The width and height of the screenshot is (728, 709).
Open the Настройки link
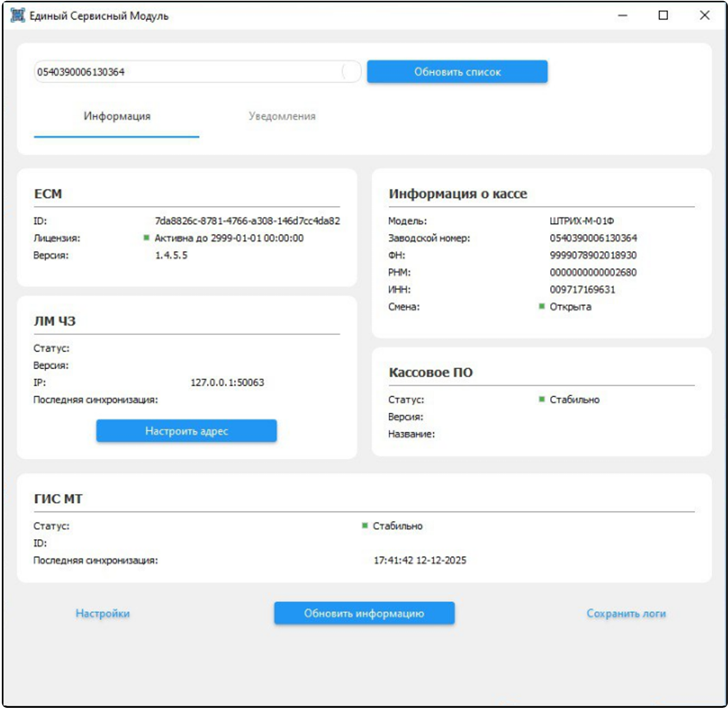pos(103,613)
